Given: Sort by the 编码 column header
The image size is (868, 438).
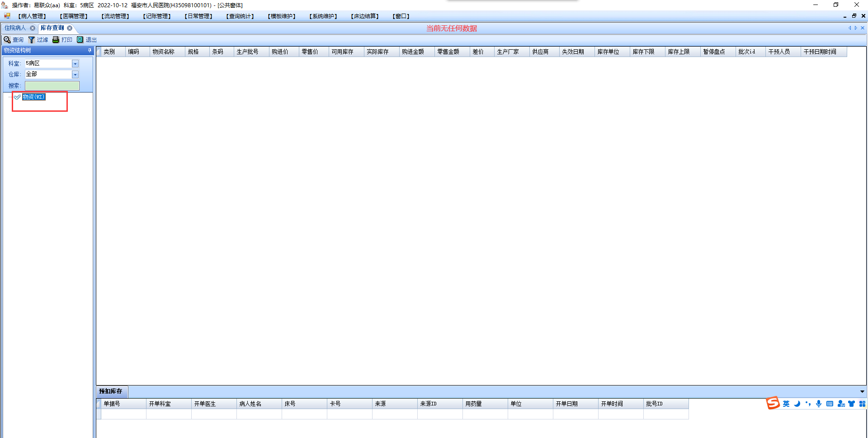Looking at the screenshot, I should pyautogui.click(x=138, y=52).
